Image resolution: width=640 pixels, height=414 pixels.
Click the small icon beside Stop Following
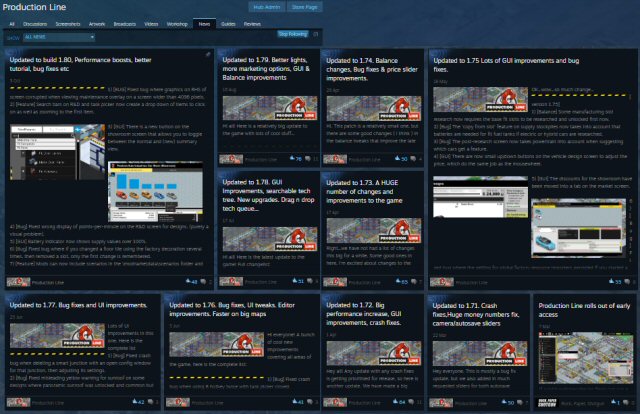(316, 34)
